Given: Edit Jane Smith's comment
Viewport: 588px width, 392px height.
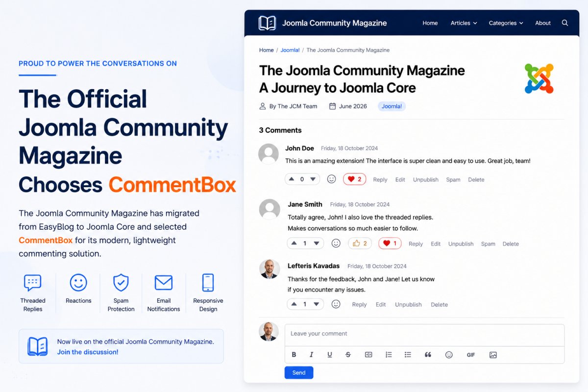Looking at the screenshot, I should coord(436,244).
